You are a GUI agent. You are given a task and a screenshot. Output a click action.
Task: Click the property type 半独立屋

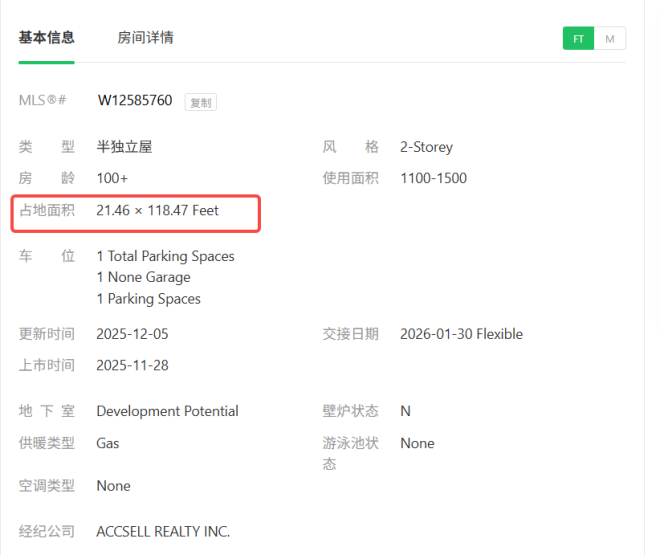pyautogui.click(x=124, y=147)
